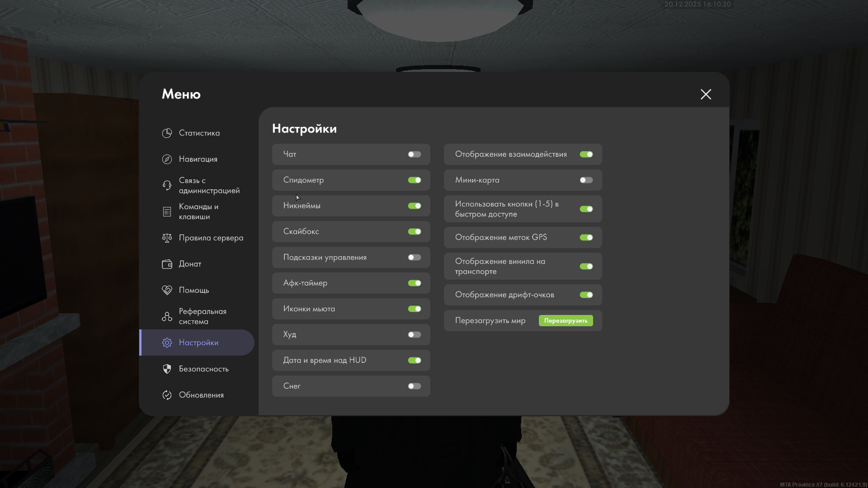Screen dimensions: 868x488
Task: Click the scales icon for Правила сервера
Action: [x=167, y=238]
